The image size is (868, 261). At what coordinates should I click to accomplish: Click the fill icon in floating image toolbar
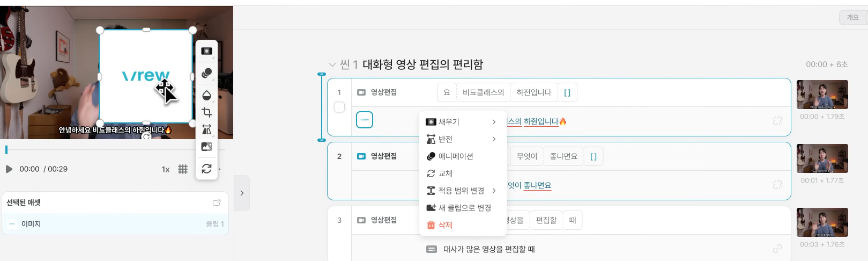point(206,51)
